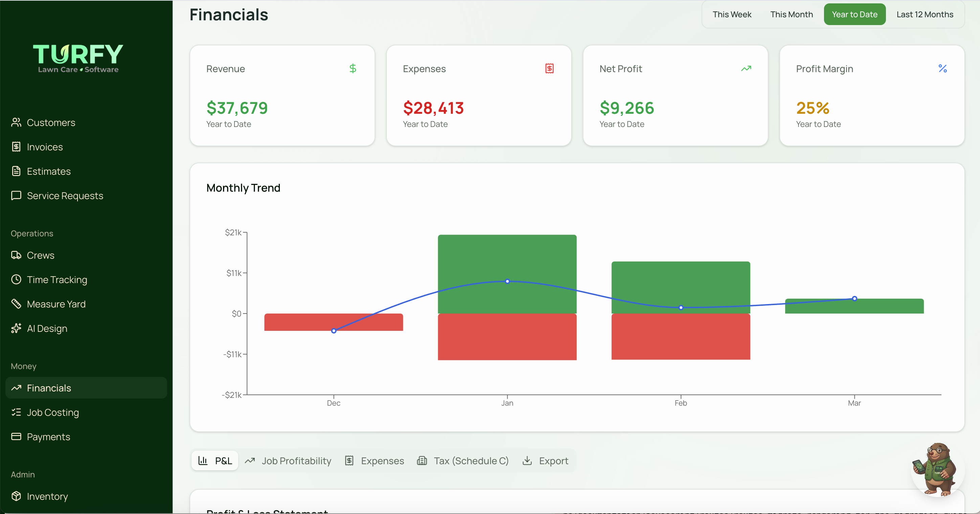Open AI Design page
The height and width of the screenshot is (514, 980).
point(86,328)
